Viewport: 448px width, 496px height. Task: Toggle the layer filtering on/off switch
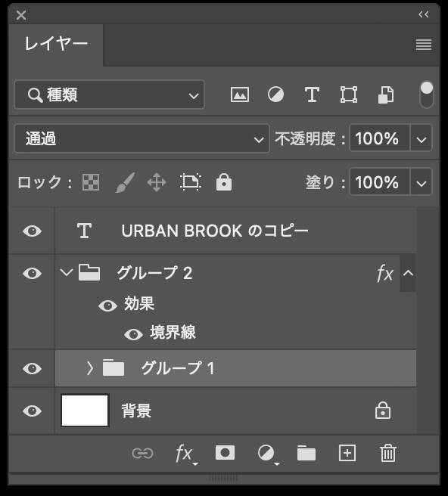[427, 95]
